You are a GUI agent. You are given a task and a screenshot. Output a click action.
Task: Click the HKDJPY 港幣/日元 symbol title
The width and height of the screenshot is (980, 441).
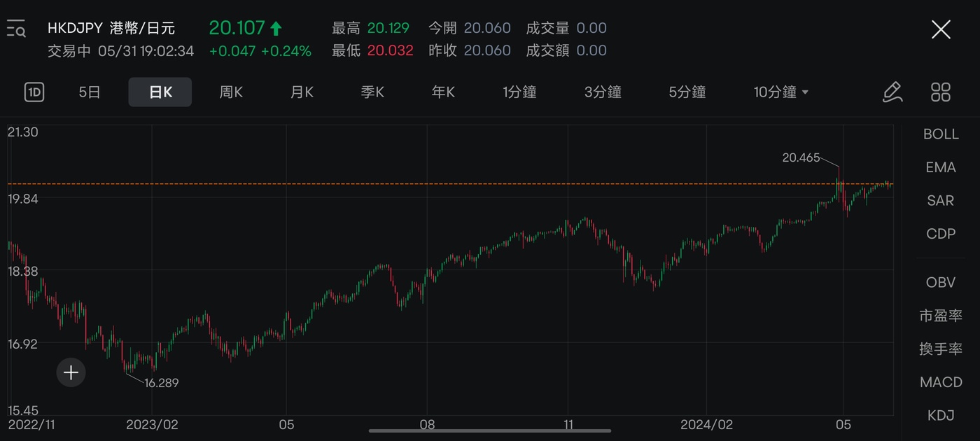pos(111,28)
